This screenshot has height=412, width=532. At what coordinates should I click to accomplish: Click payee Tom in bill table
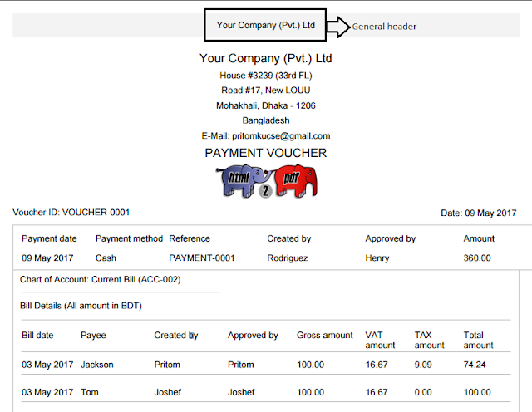point(90,392)
